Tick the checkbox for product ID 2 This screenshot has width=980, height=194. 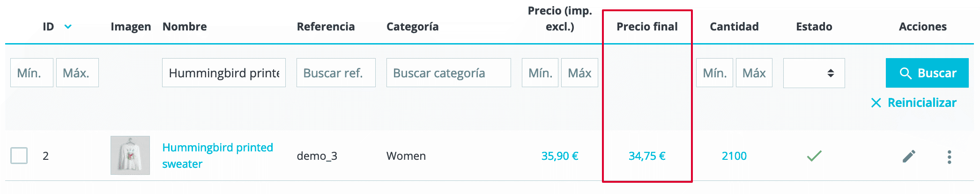click(x=19, y=156)
